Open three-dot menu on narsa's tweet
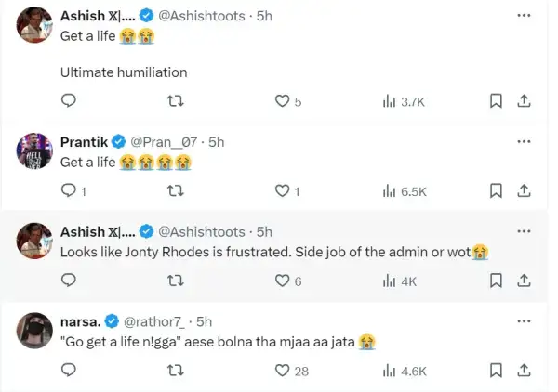 [x=524, y=320]
